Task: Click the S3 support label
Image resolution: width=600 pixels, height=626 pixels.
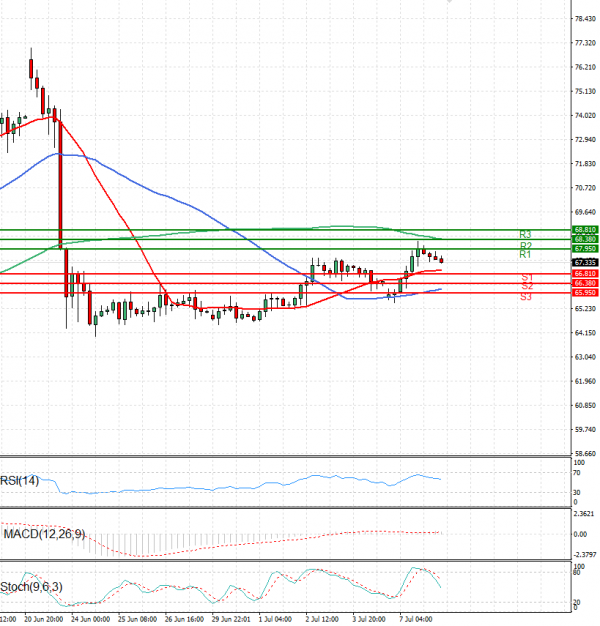Action: coord(526,297)
